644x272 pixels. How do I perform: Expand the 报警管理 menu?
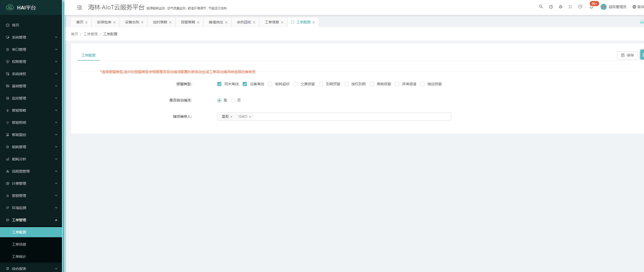point(31,196)
